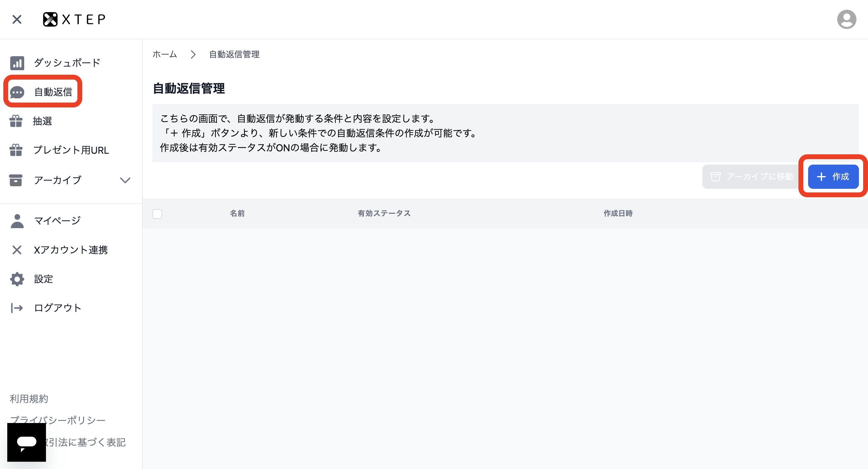
Task: Click the XTEP logo
Action: click(74, 19)
